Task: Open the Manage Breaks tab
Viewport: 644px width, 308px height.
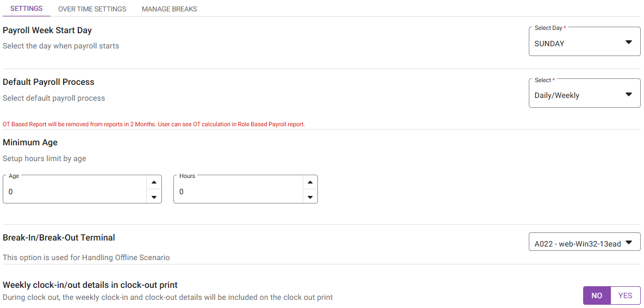Action: [x=169, y=9]
